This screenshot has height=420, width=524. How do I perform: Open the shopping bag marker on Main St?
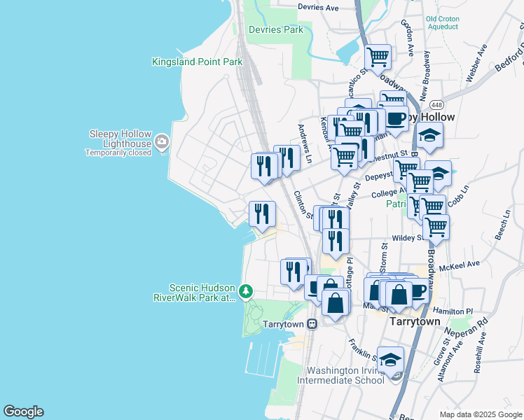click(x=399, y=295)
